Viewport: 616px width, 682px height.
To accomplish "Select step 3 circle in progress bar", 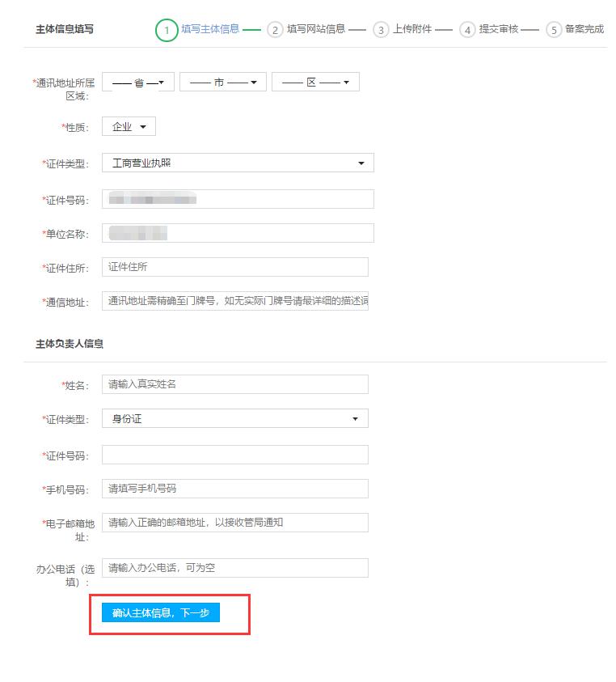I will pos(381,30).
